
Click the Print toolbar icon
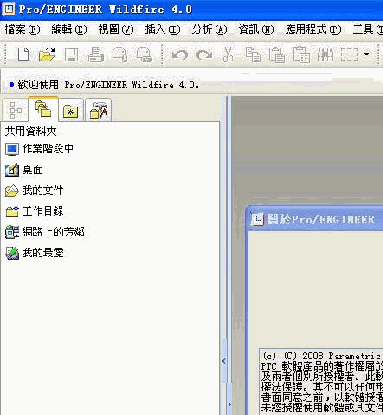96,55
